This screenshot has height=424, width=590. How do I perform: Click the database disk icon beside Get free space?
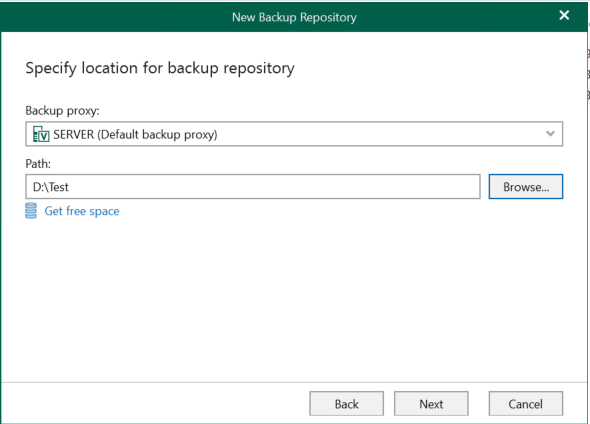31,211
